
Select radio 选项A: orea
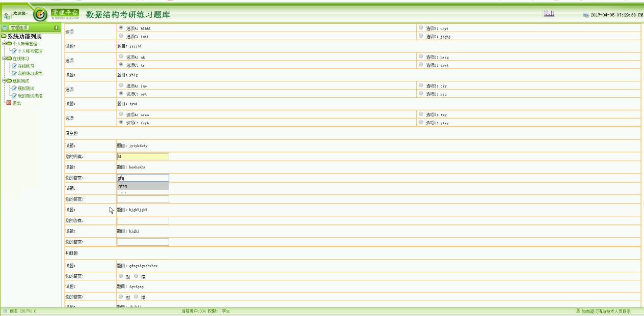[x=121, y=114]
